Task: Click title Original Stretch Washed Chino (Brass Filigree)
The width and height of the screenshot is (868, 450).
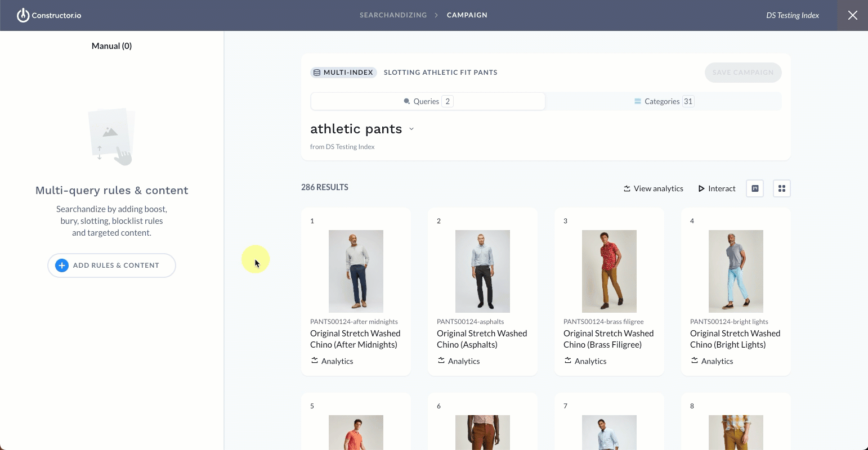Action: tap(609, 339)
